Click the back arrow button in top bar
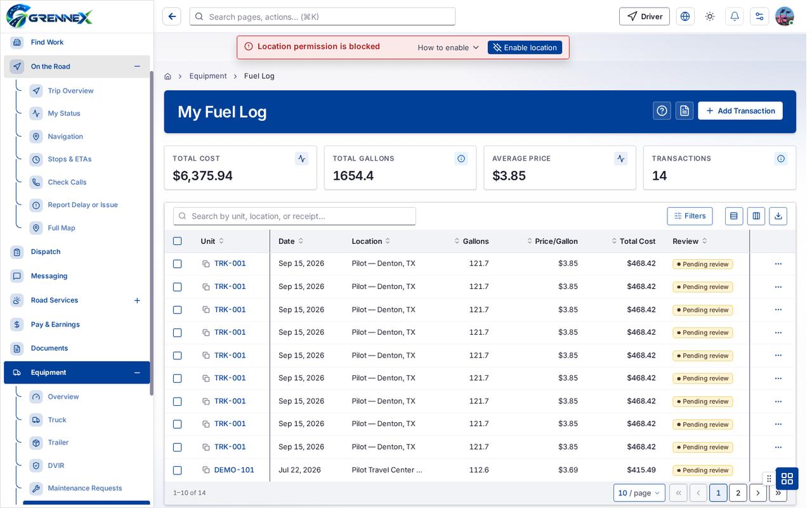 [x=172, y=17]
